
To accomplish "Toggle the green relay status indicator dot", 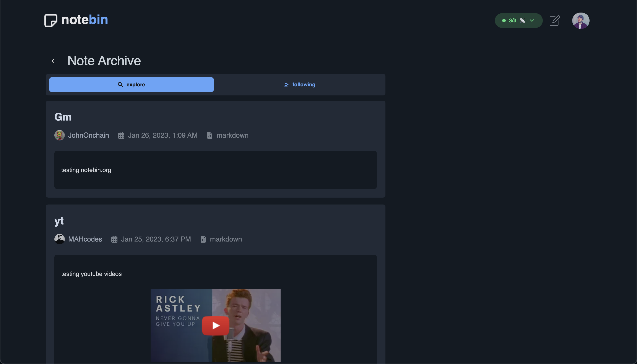I will (504, 21).
